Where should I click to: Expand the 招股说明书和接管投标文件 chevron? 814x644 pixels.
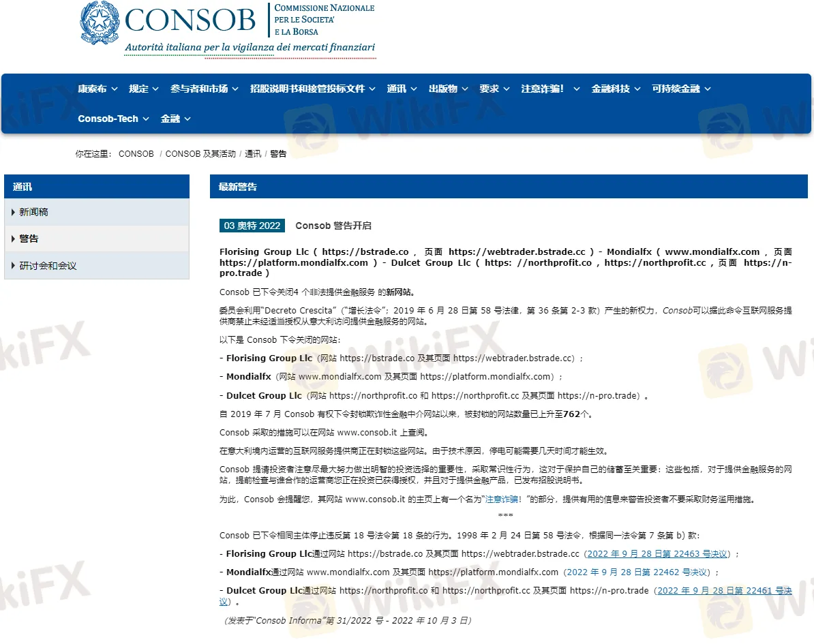(x=372, y=89)
